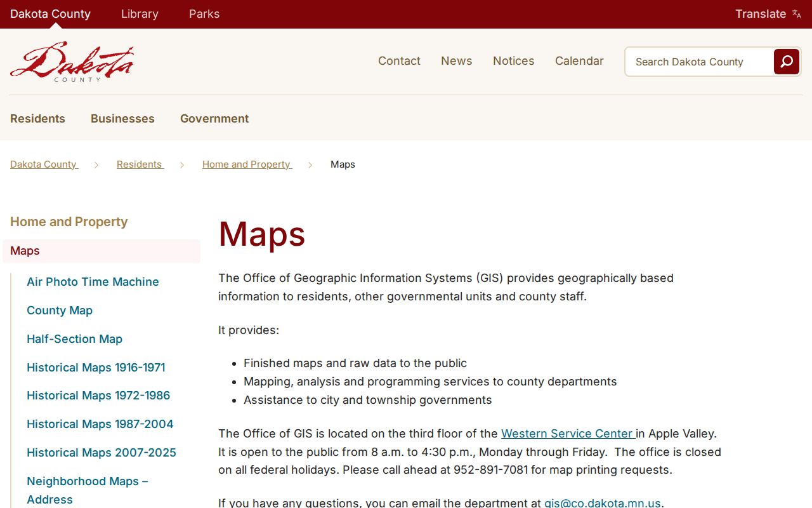This screenshot has width=812, height=508.
Task: Expand the Residents main menu
Action: [x=37, y=119]
